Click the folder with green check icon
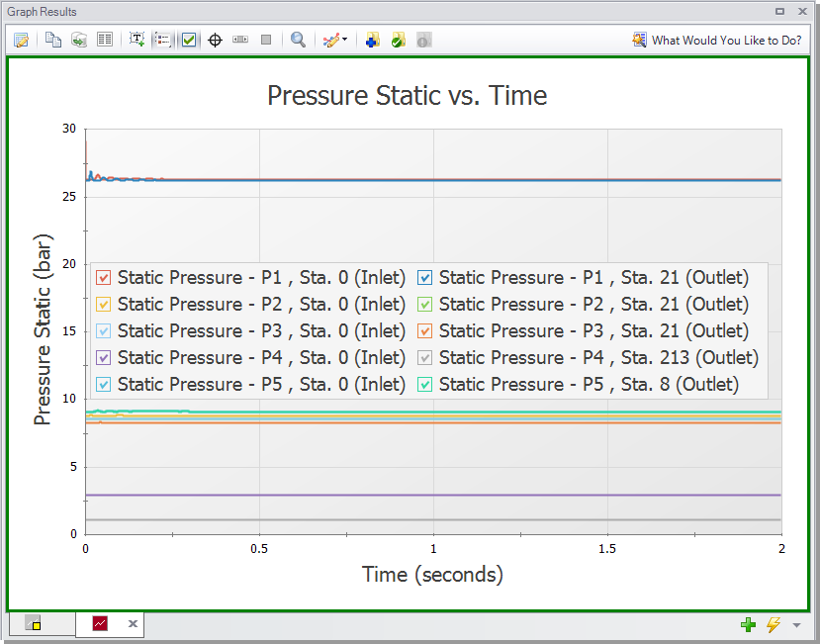 [x=399, y=40]
